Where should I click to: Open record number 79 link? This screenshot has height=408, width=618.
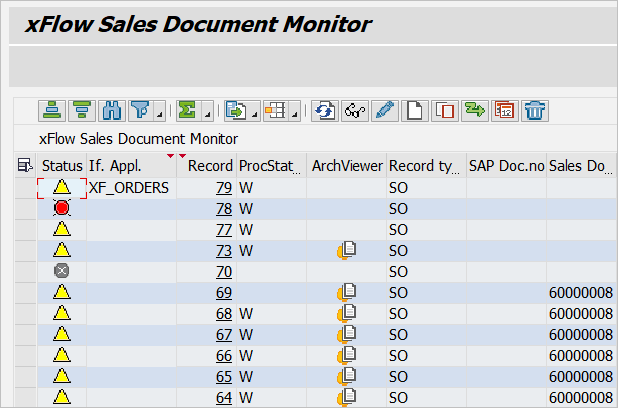click(x=223, y=187)
